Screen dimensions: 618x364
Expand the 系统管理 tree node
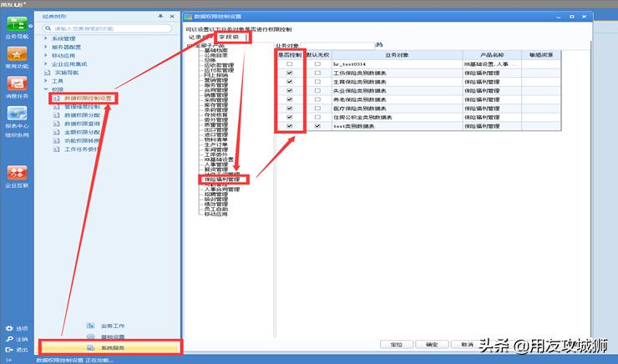[x=46, y=38]
